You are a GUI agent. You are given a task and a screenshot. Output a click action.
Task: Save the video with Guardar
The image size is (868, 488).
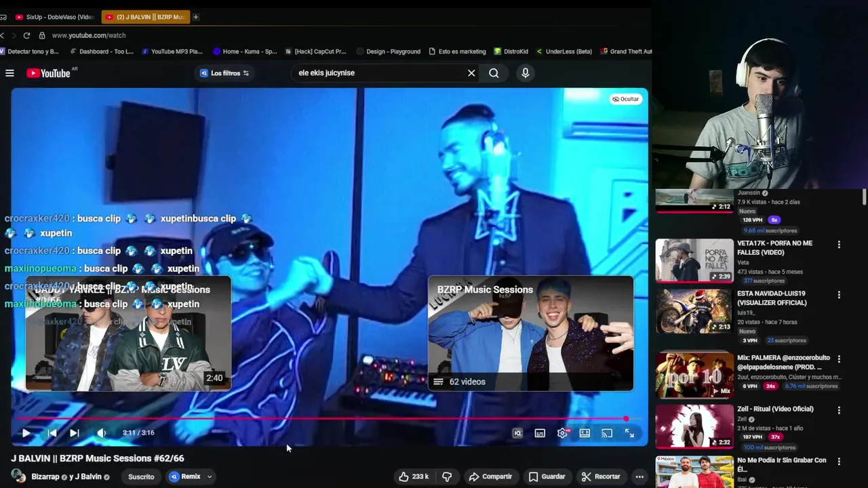click(x=547, y=476)
